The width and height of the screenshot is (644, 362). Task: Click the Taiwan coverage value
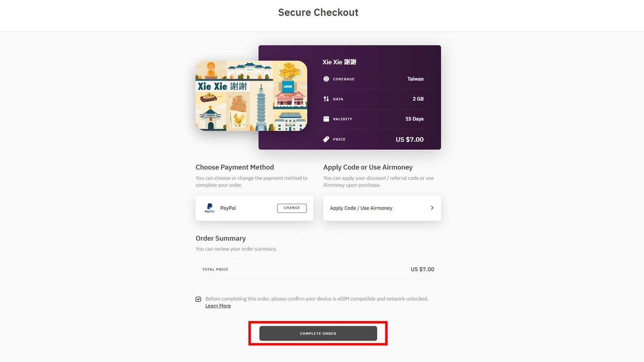pyautogui.click(x=415, y=79)
